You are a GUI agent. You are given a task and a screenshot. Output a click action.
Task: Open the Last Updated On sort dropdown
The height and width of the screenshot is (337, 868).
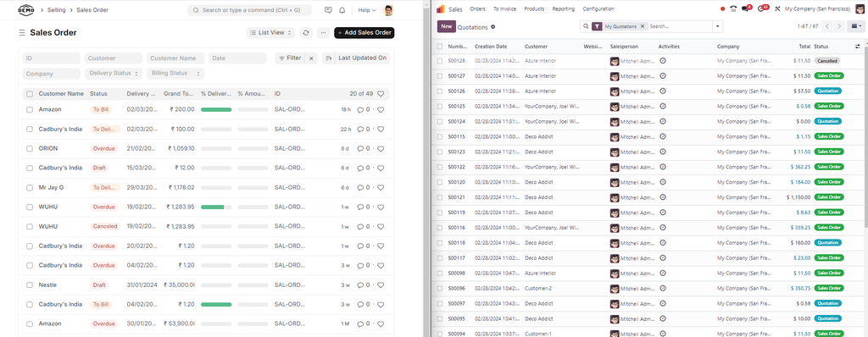[362, 58]
